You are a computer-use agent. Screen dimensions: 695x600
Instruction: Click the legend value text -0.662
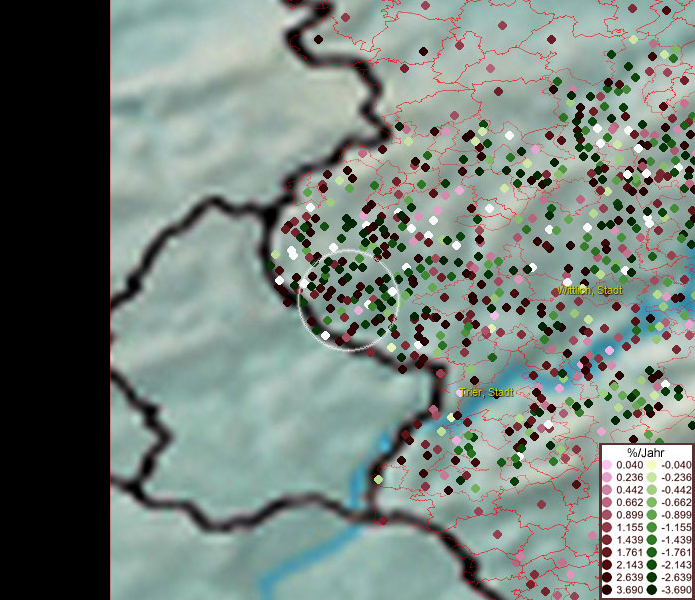(x=676, y=503)
